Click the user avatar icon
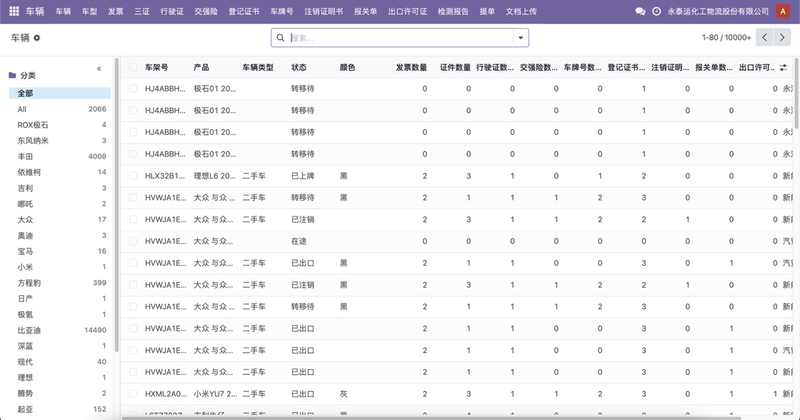 tap(783, 11)
